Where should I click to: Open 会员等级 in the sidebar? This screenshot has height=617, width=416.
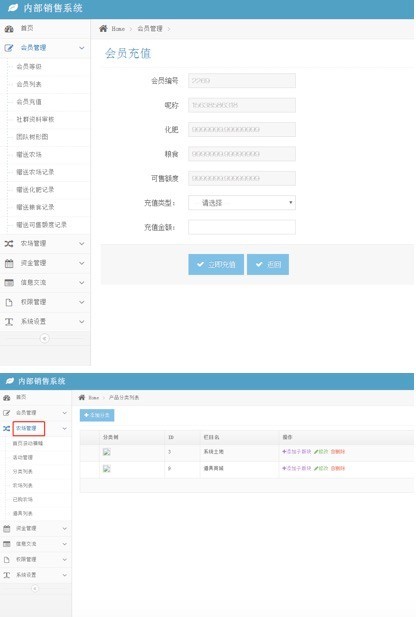tap(29, 67)
